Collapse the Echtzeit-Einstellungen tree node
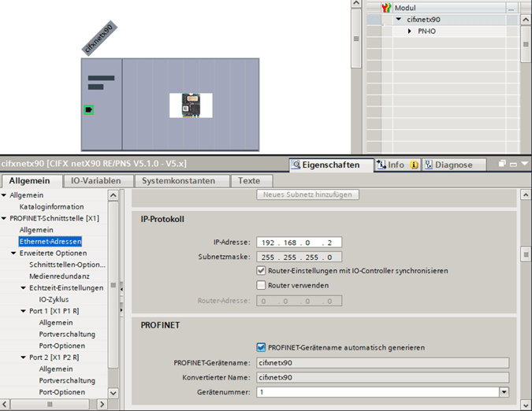The height and width of the screenshot is (411, 532). click(x=23, y=287)
